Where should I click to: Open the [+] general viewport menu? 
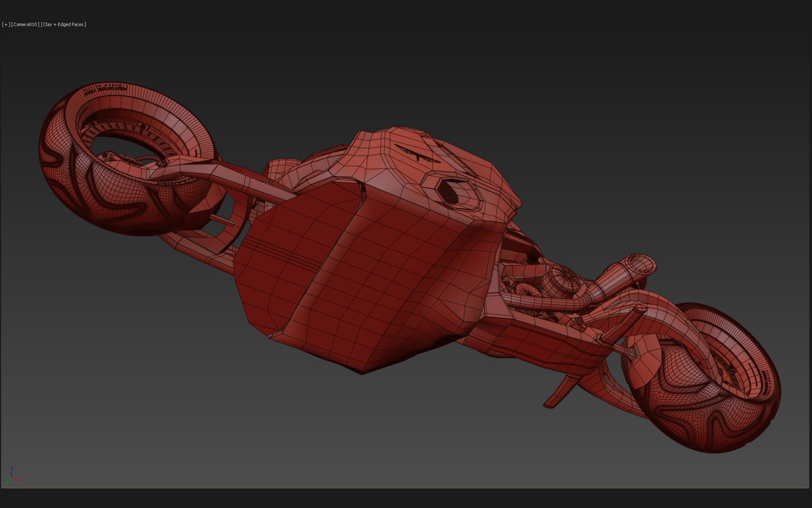(x=6, y=24)
